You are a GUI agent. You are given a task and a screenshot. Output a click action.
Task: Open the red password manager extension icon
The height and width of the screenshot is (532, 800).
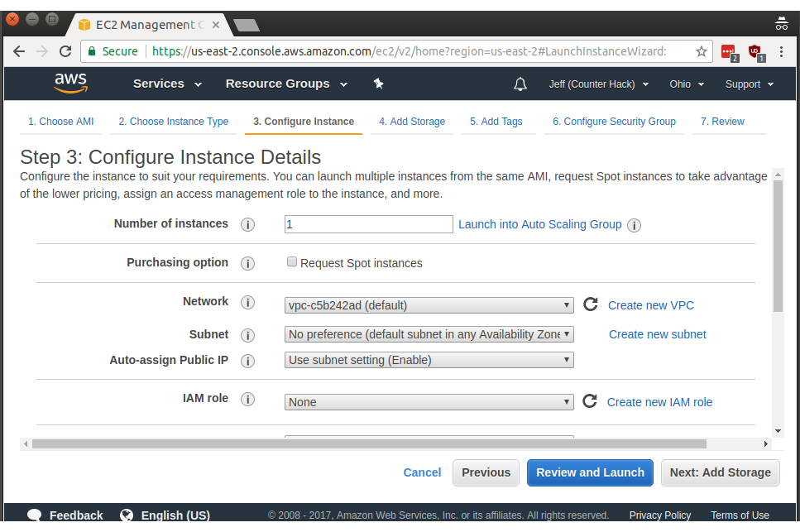729,52
